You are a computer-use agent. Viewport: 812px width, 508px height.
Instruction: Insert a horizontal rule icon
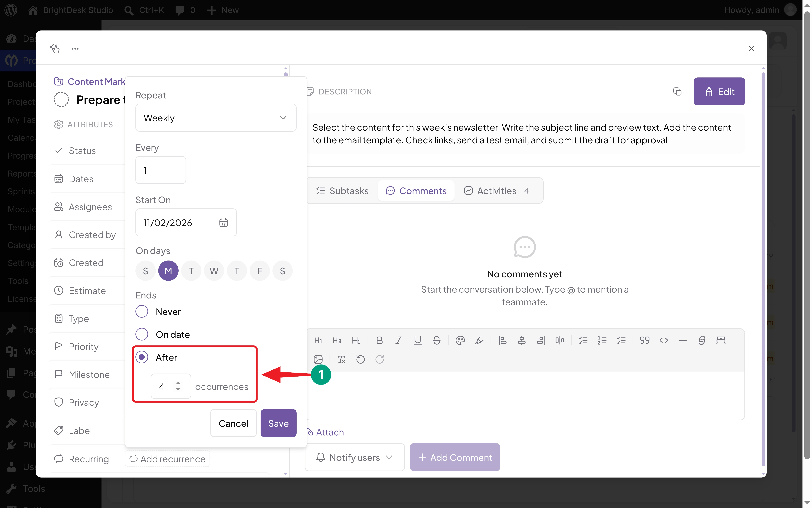click(x=682, y=340)
